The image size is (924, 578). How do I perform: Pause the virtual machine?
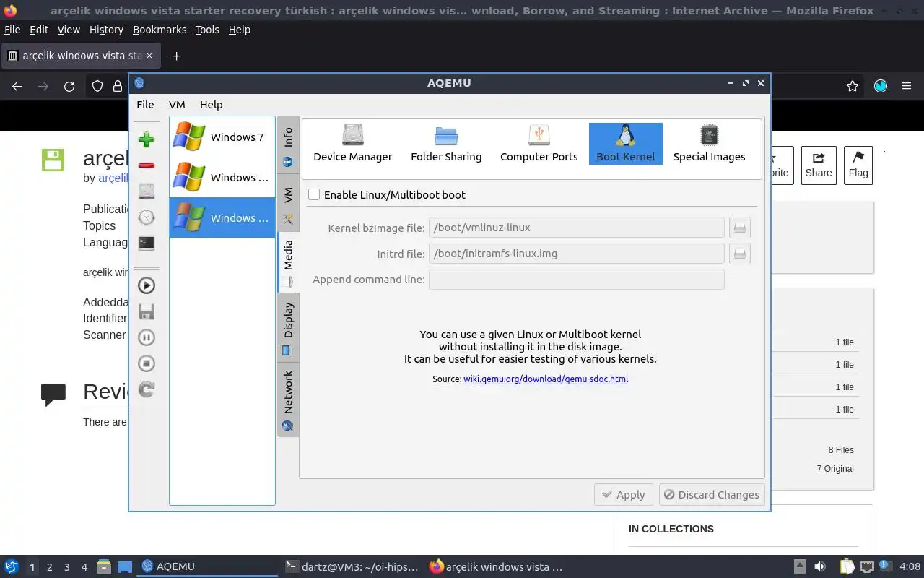[147, 337]
